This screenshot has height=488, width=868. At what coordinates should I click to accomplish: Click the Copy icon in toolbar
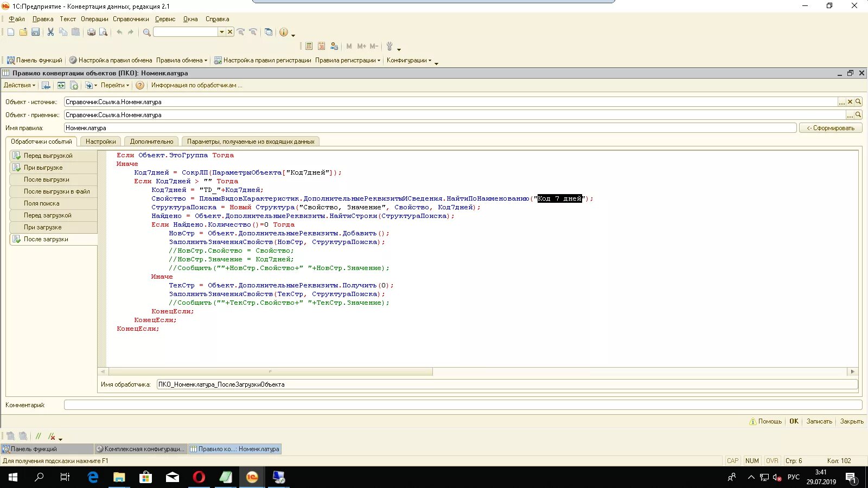pos(63,33)
